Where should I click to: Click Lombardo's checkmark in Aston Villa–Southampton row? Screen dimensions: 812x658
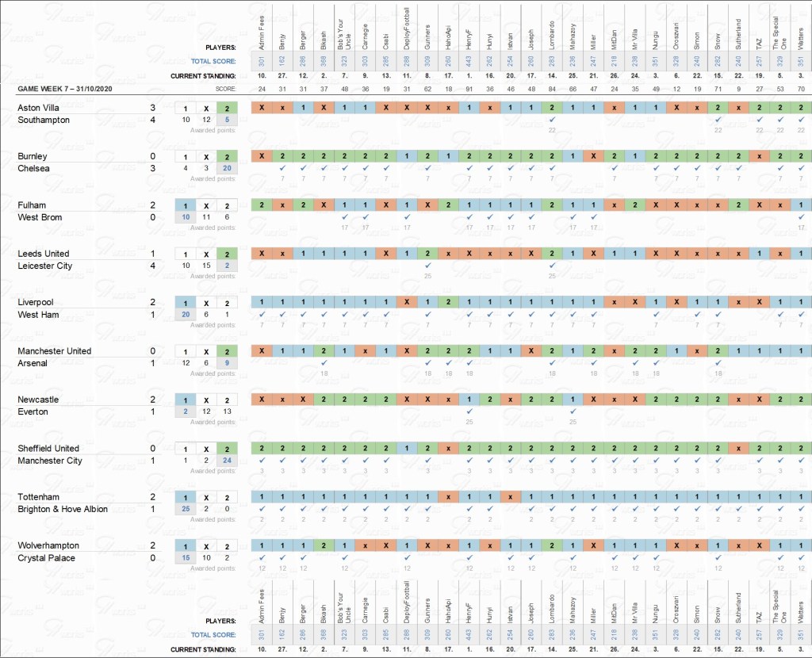(x=551, y=120)
